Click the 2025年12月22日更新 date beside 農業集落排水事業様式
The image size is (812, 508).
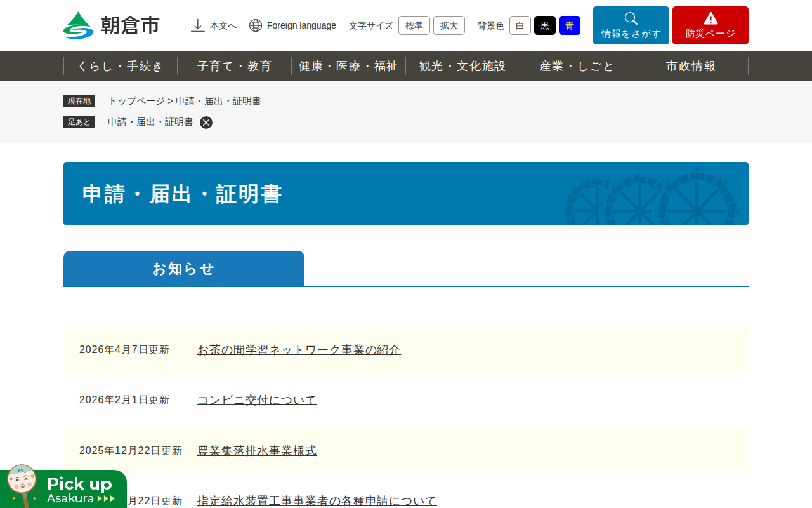(131, 451)
